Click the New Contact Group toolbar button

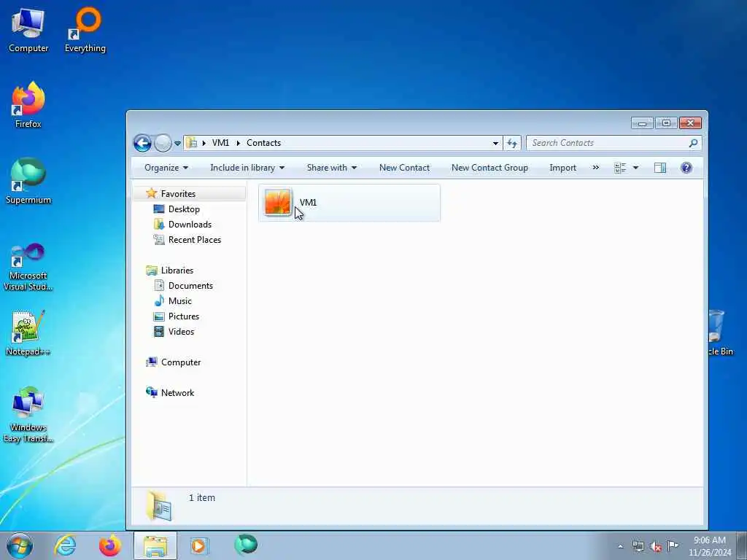point(489,168)
